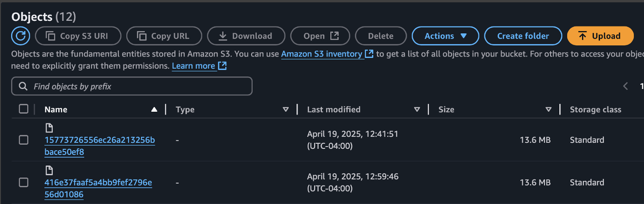Click the Copy URL button
This screenshot has height=204, width=644.
tap(164, 36)
